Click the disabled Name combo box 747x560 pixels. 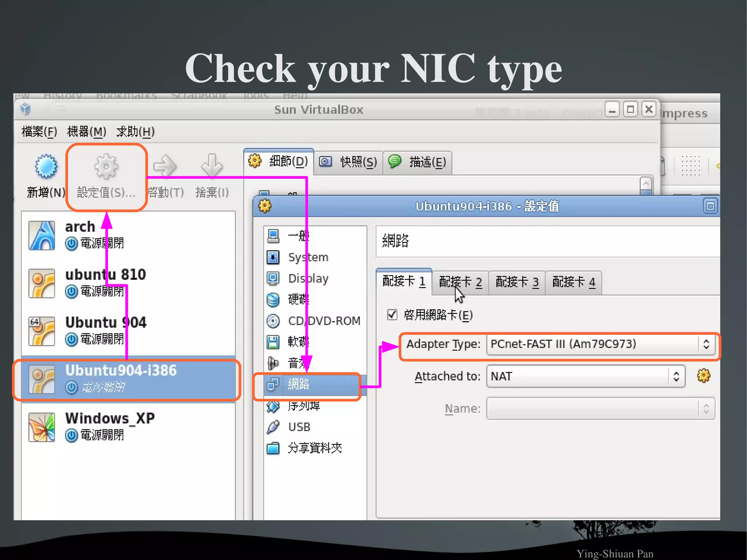coord(600,408)
